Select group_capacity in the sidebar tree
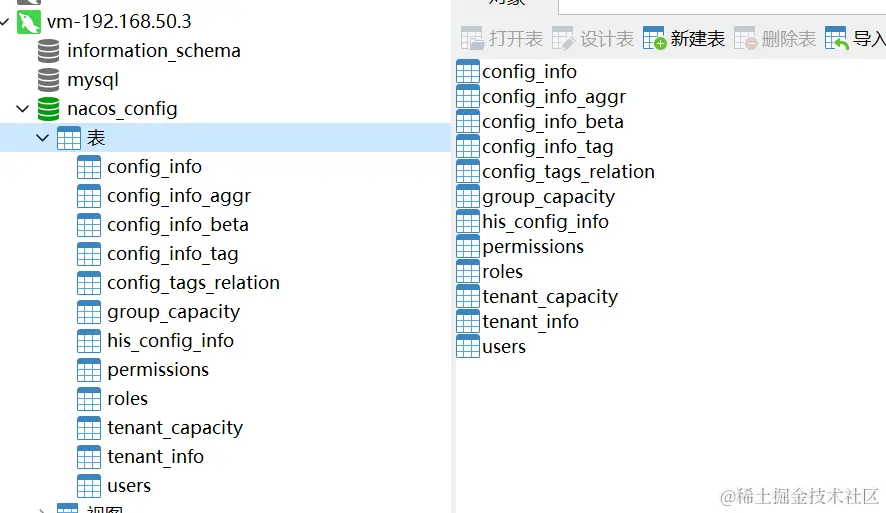886x513 pixels. [x=173, y=312]
